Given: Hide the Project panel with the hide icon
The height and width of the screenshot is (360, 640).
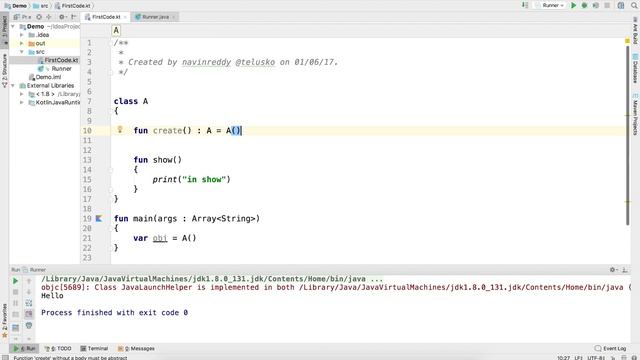Looking at the screenshot, I should 74,17.
